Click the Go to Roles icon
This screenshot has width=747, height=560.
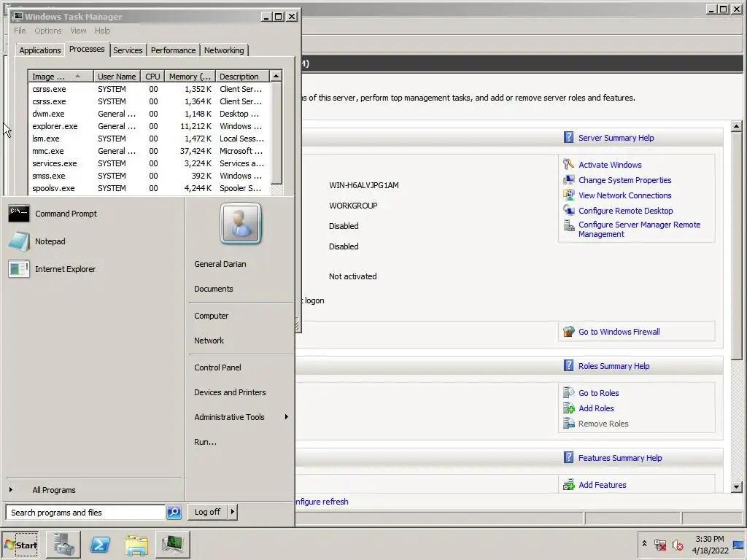coord(568,393)
